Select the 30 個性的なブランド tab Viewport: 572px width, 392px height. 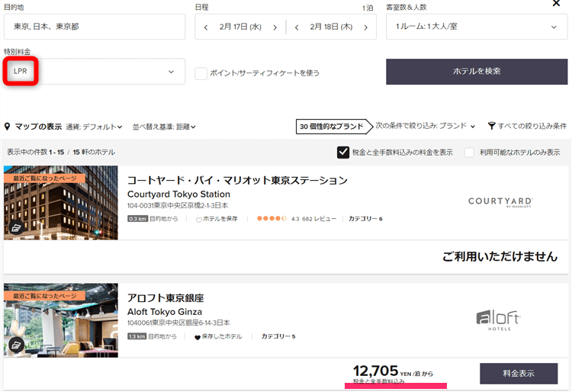coord(332,127)
